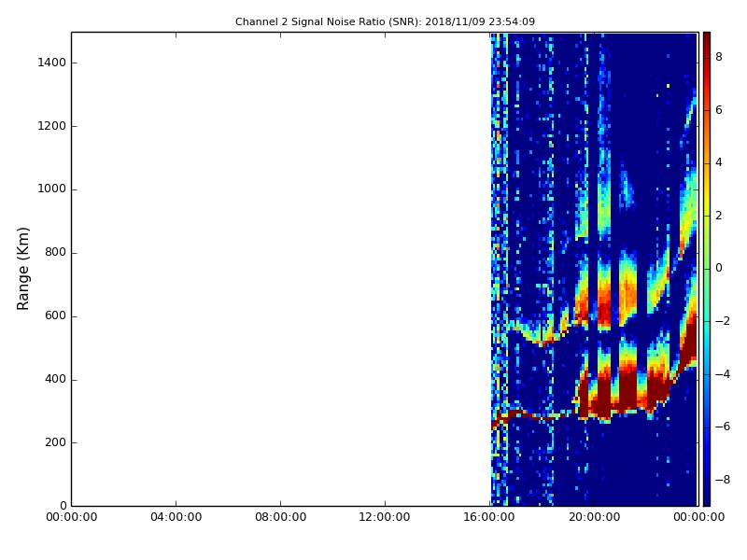Click the colorbar value 4 label

tap(719, 162)
